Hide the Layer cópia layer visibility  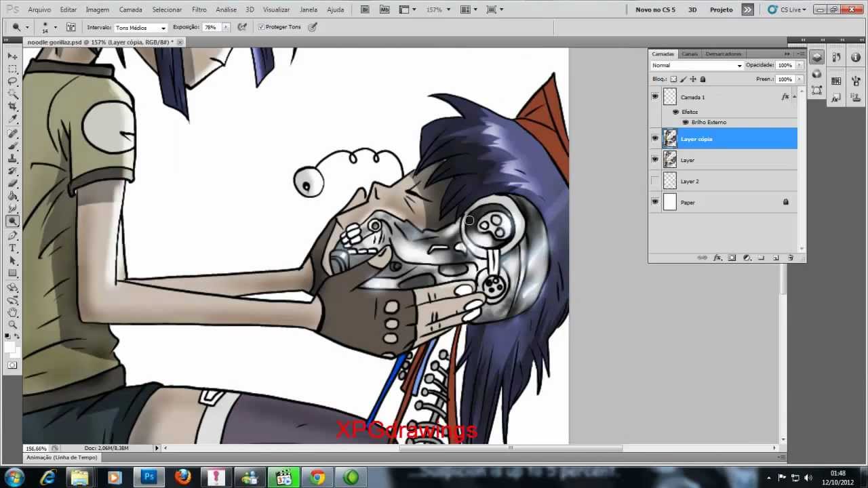click(x=654, y=138)
